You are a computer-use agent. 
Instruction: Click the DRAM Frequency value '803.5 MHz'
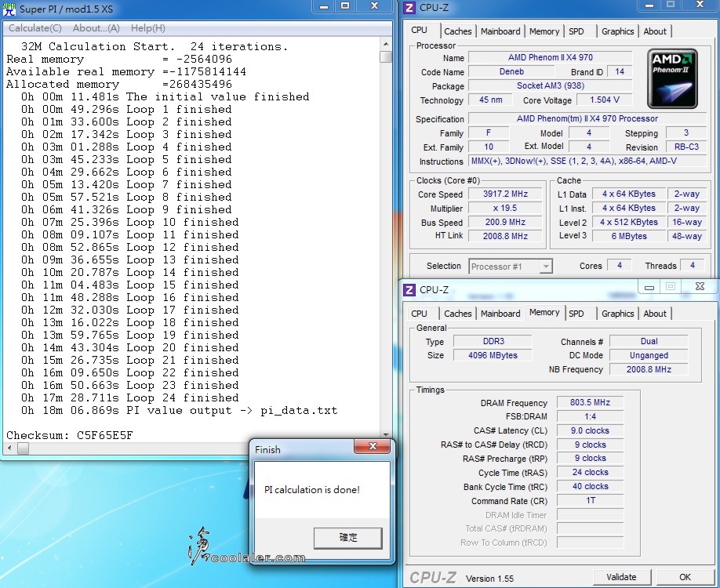click(590, 402)
